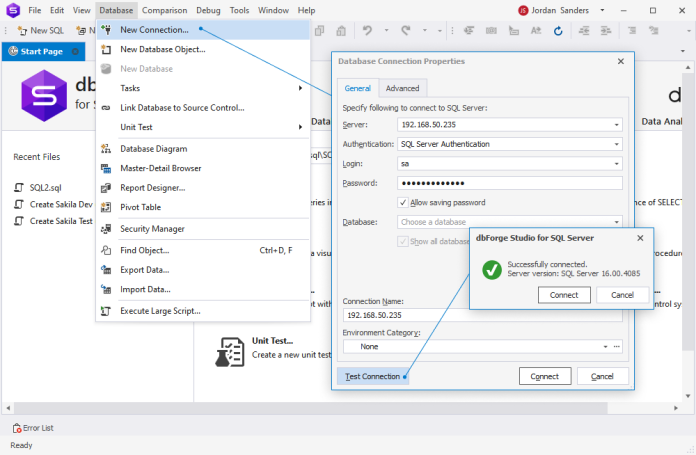Open the Edit menu

(x=57, y=10)
